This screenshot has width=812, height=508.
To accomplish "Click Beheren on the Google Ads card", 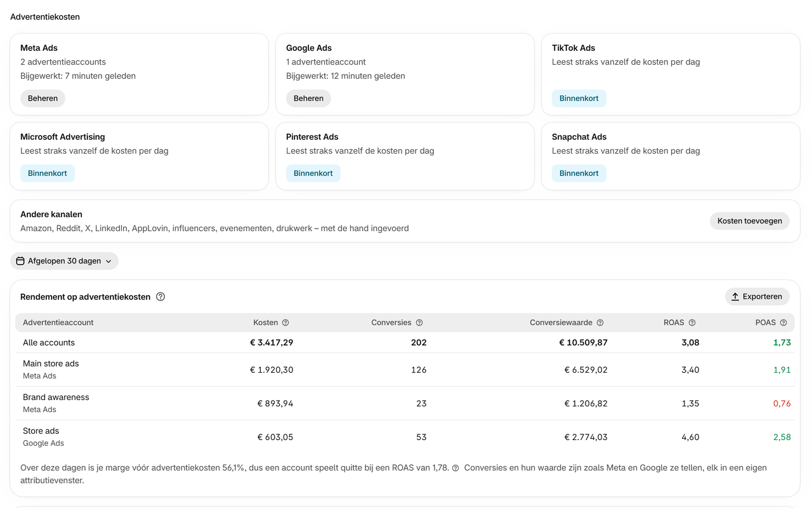I will coord(308,98).
